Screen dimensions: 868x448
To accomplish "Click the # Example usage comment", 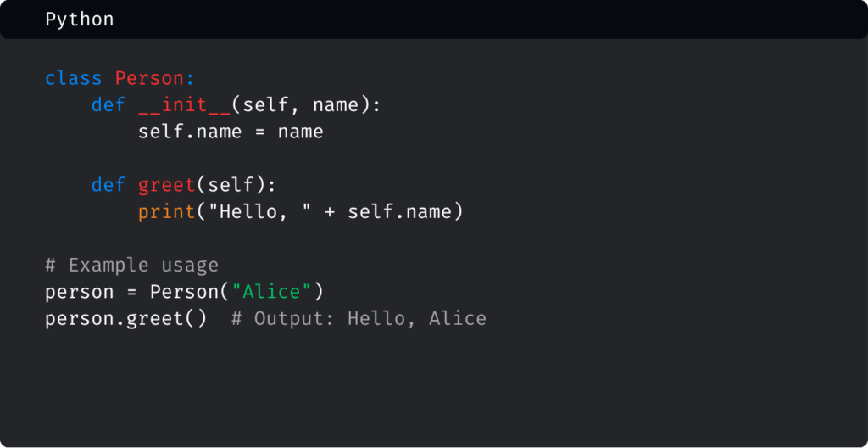I will [131, 265].
